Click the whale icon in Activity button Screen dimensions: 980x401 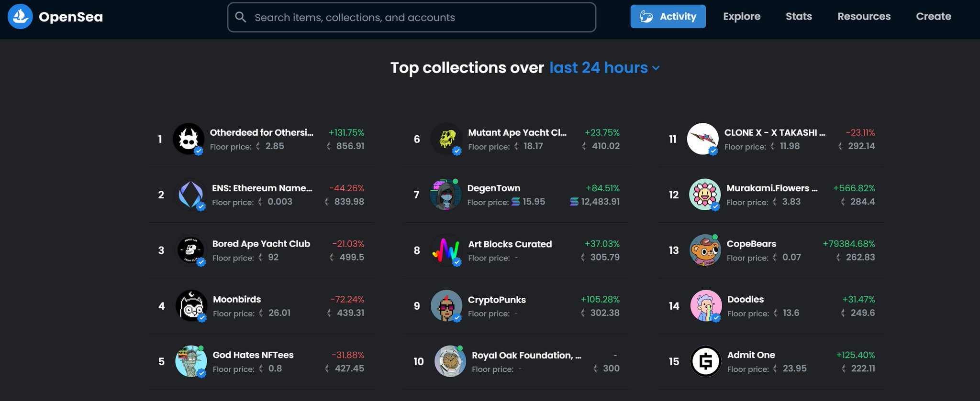[x=646, y=17]
